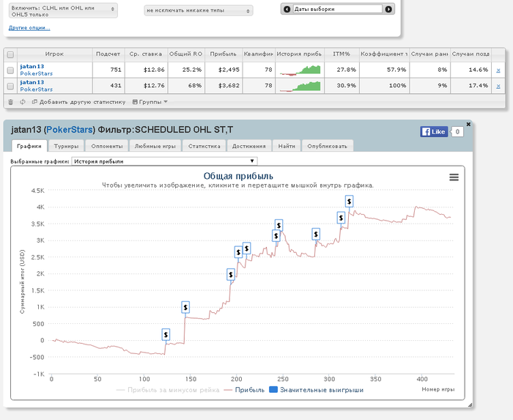Open the chart hamburger menu icon
513x420 pixels.
[x=454, y=177]
